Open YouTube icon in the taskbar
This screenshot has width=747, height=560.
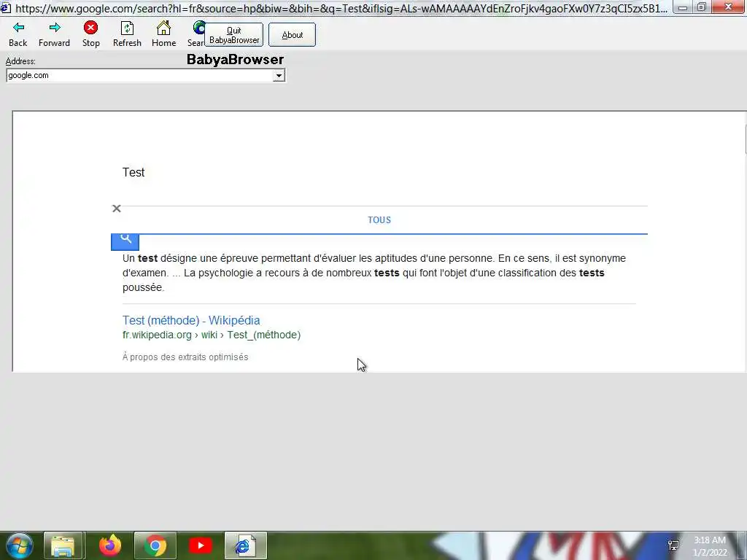pos(200,545)
